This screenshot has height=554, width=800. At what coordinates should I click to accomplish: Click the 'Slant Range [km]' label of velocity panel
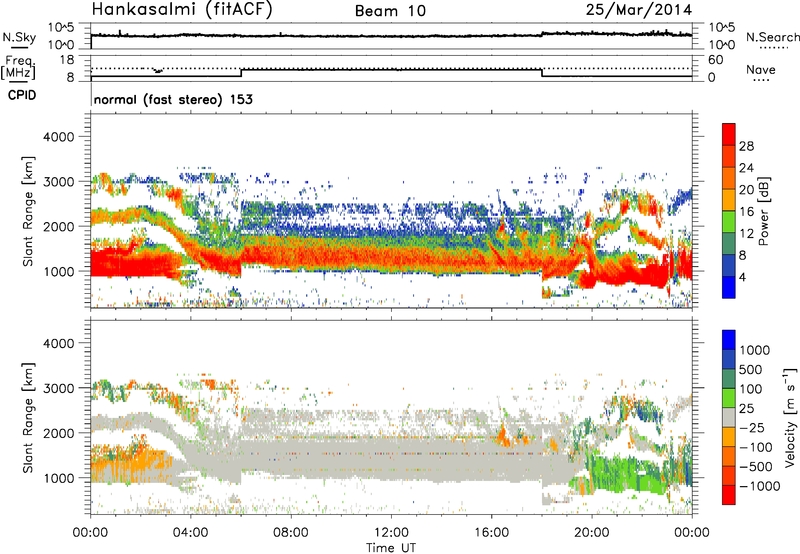tap(28, 417)
